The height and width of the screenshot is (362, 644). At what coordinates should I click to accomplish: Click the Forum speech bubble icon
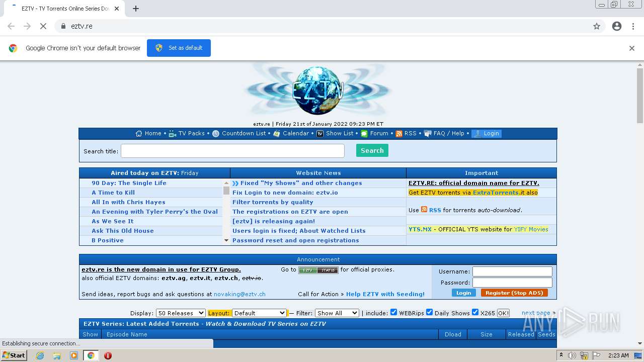pos(364,134)
